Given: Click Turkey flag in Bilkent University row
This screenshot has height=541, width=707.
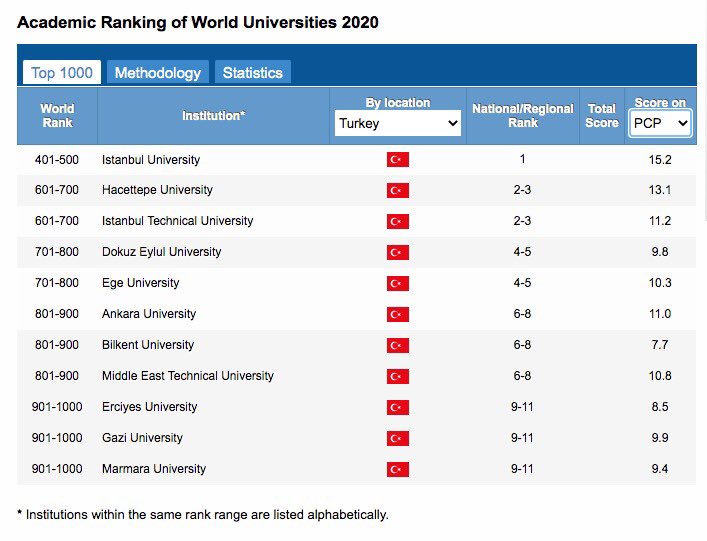Looking at the screenshot, I should click(398, 345).
